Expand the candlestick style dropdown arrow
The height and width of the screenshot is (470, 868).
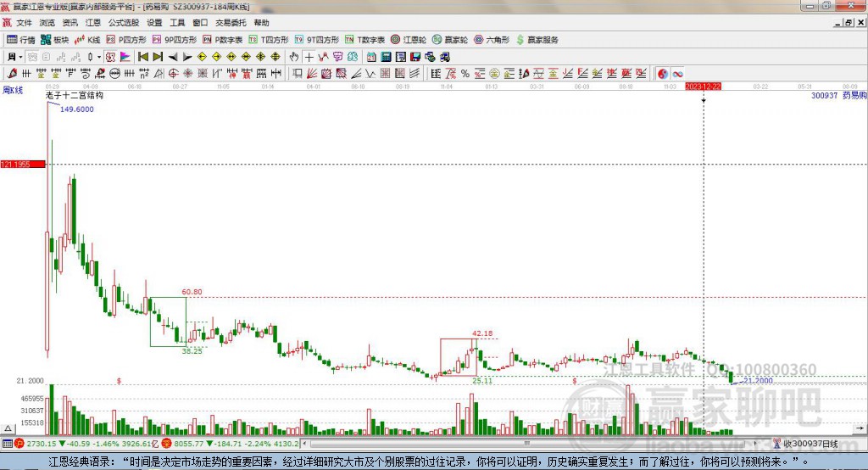(x=99, y=57)
